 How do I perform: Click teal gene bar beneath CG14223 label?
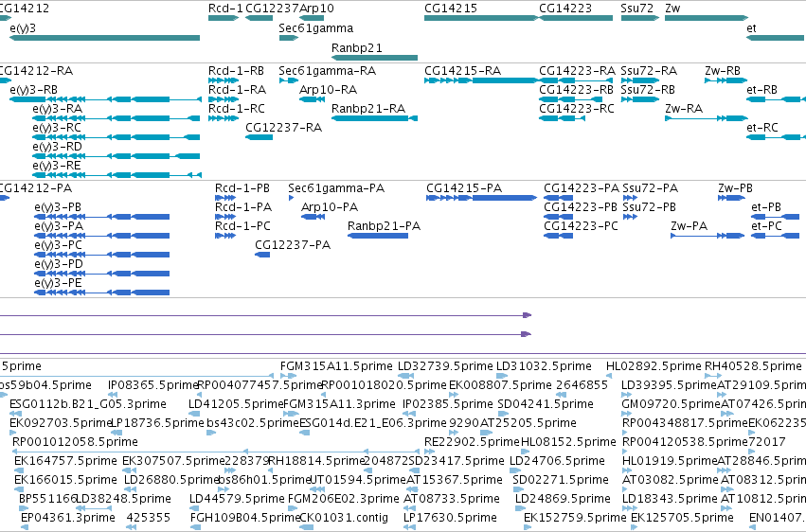click(x=576, y=18)
